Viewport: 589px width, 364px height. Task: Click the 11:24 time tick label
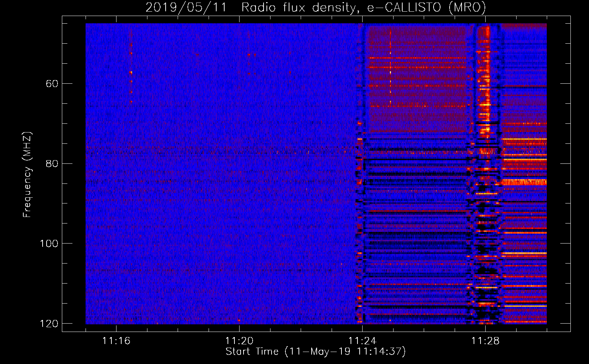pyautogui.click(x=362, y=341)
